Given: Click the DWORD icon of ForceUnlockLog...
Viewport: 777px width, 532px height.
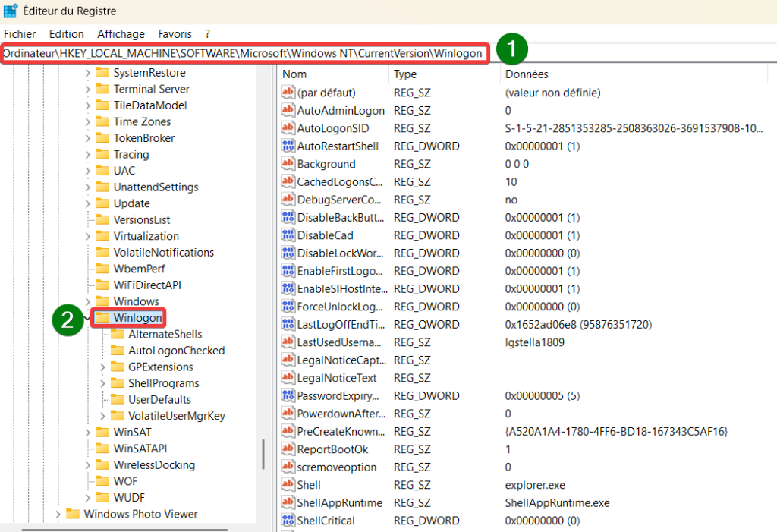Looking at the screenshot, I should [x=288, y=307].
